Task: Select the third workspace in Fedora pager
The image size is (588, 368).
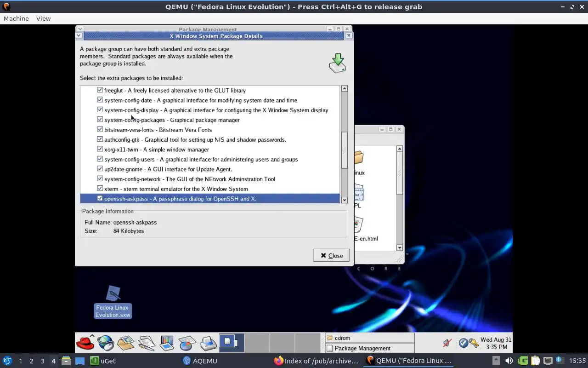Action: tap(282, 343)
